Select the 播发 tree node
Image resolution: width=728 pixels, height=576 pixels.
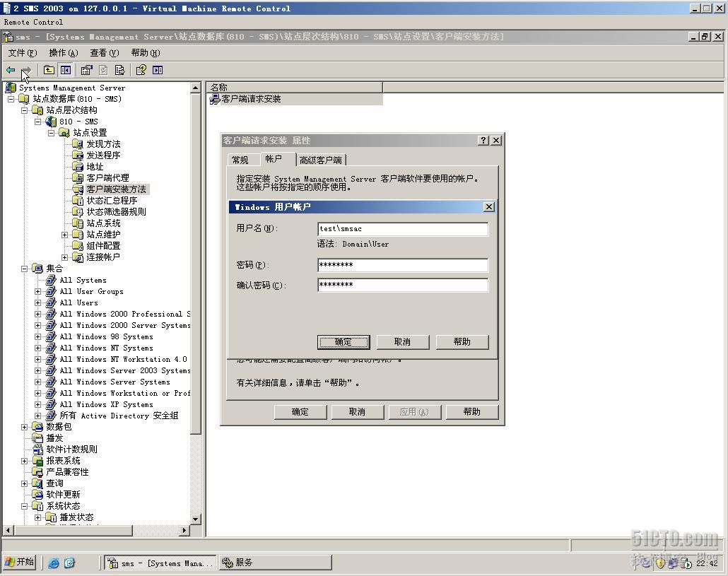tap(54, 437)
